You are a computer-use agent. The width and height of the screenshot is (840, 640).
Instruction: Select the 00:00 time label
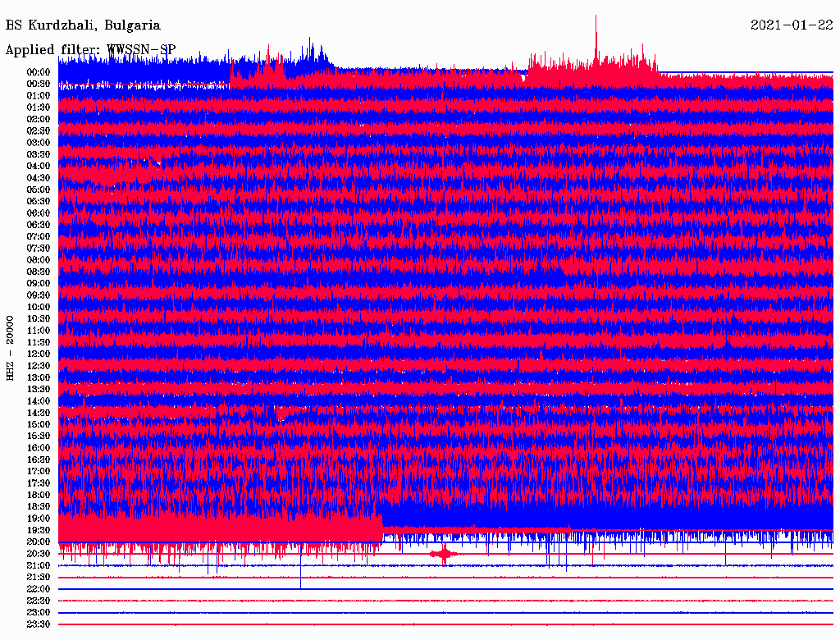pos(39,72)
